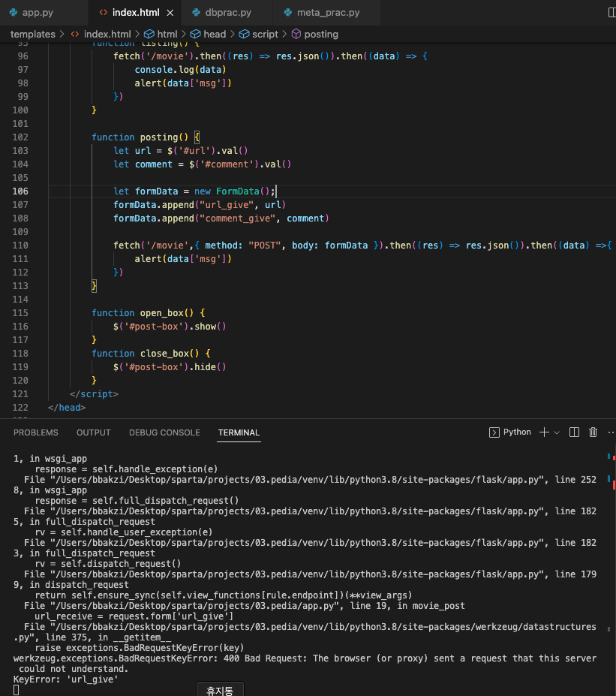Click head breadcrumb segment
Screen dimensions: 616x696
pyautogui.click(x=215, y=35)
